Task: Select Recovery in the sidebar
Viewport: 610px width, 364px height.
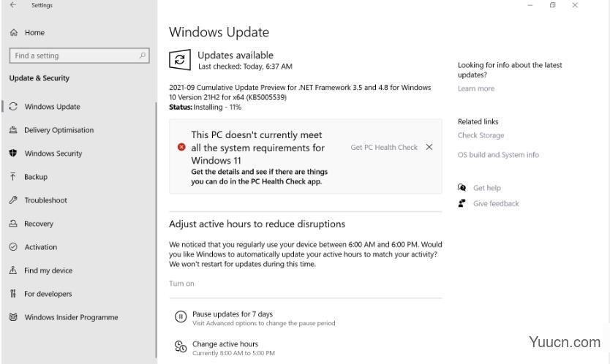Action: click(39, 224)
